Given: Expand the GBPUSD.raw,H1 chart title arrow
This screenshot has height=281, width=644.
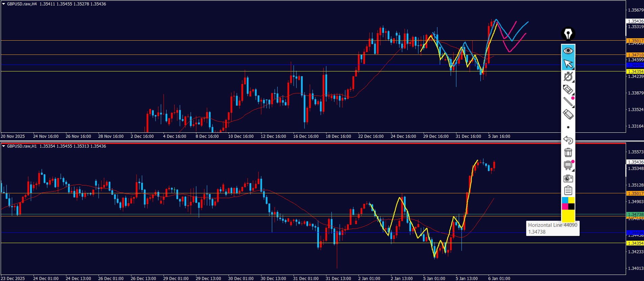Looking at the screenshot, I should point(3,146).
